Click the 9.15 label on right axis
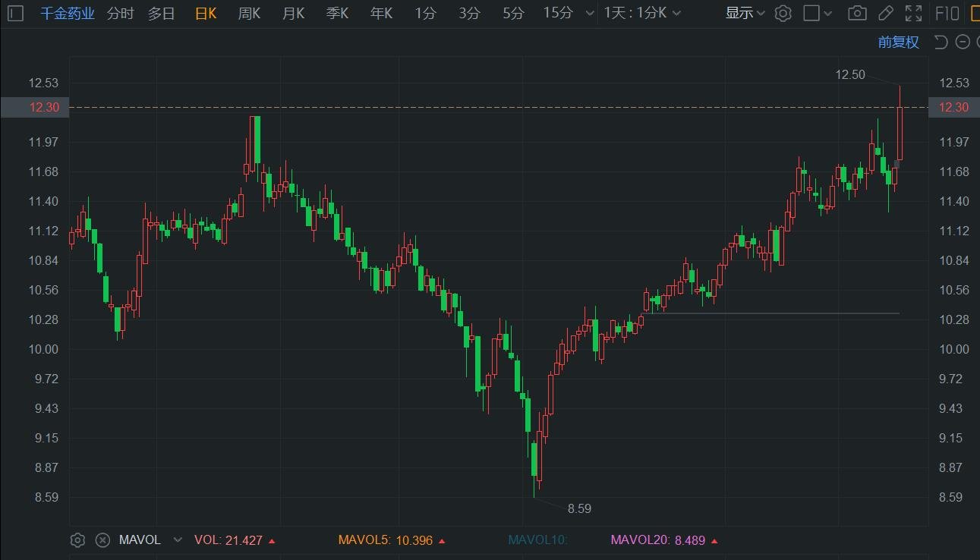 [x=951, y=438]
